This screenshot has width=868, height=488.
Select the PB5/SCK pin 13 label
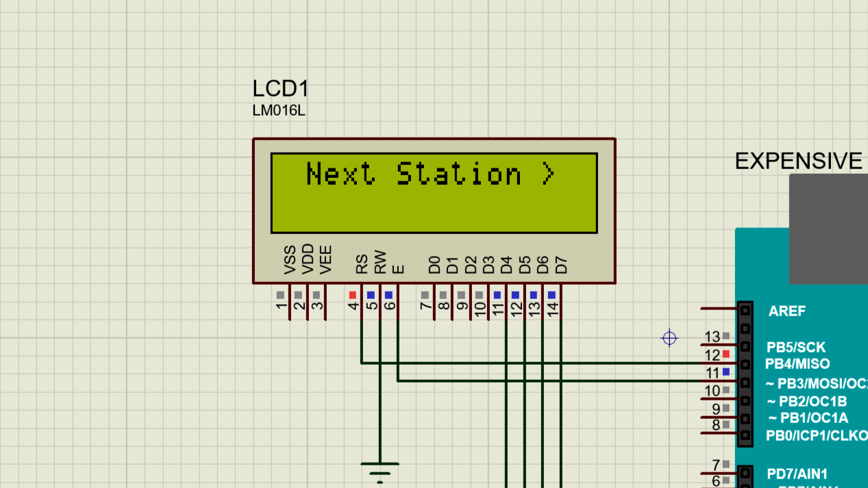pos(795,347)
